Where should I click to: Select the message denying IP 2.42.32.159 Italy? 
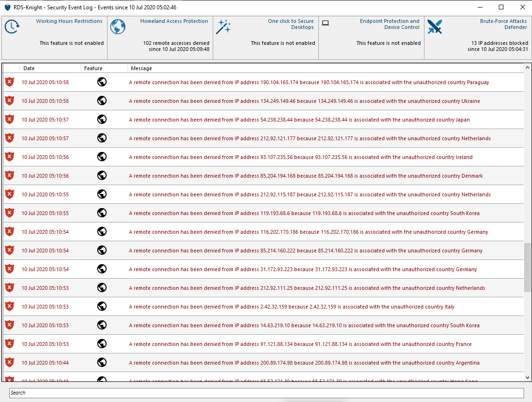point(291,307)
